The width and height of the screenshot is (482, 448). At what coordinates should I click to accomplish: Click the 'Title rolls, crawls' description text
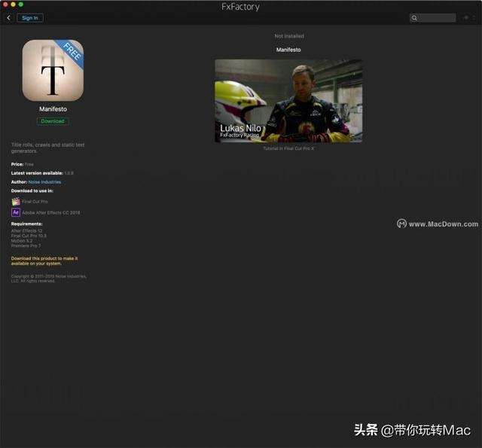pyautogui.click(x=47, y=148)
